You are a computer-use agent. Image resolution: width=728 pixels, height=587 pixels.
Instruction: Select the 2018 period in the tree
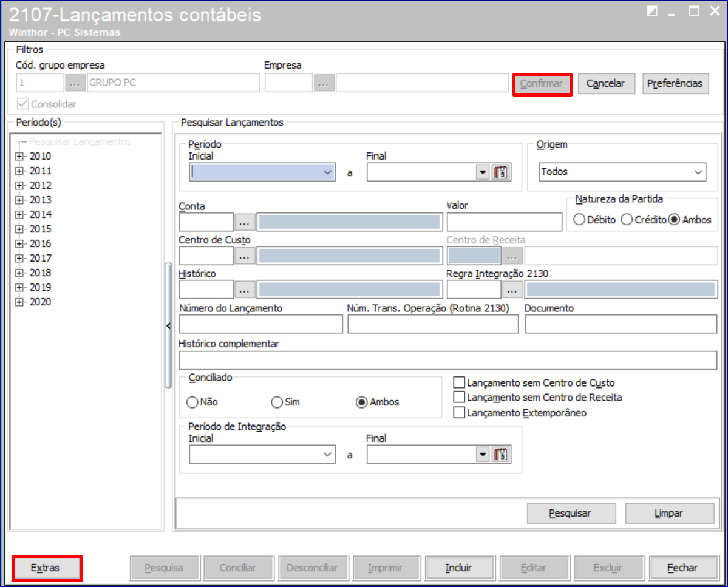(41, 273)
